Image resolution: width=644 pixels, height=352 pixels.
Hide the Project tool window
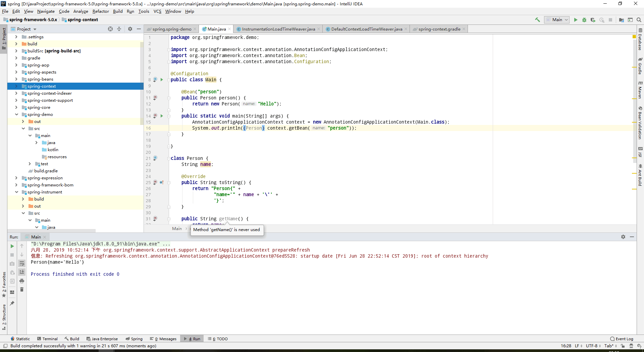click(x=139, y=29)
